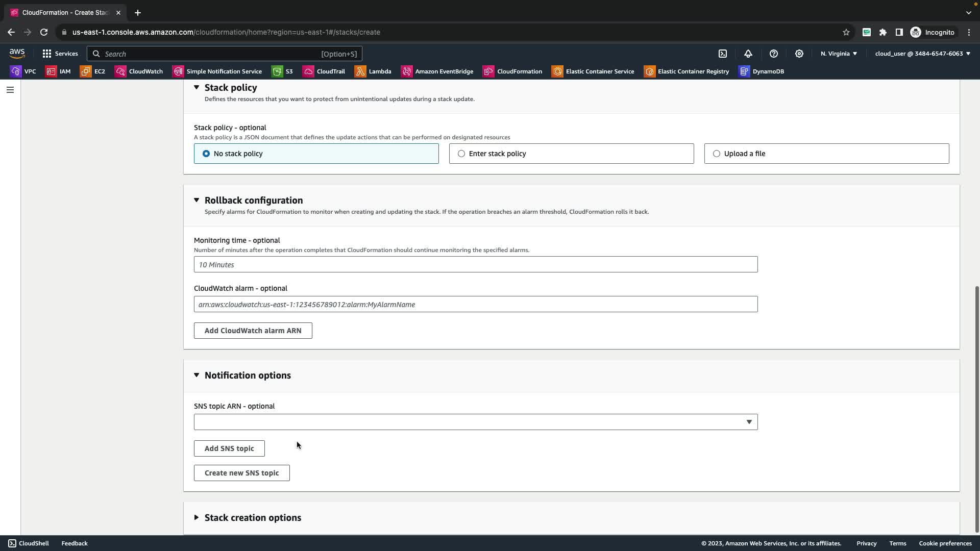Click the notifications bell icon
Screen dimensions: 980x551
point(748,54)
